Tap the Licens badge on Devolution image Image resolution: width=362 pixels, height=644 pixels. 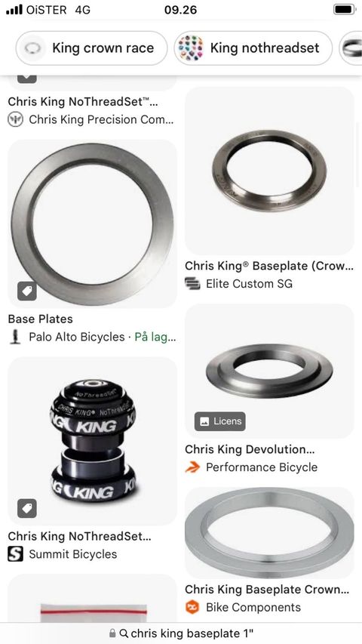(x=220, y=421)
